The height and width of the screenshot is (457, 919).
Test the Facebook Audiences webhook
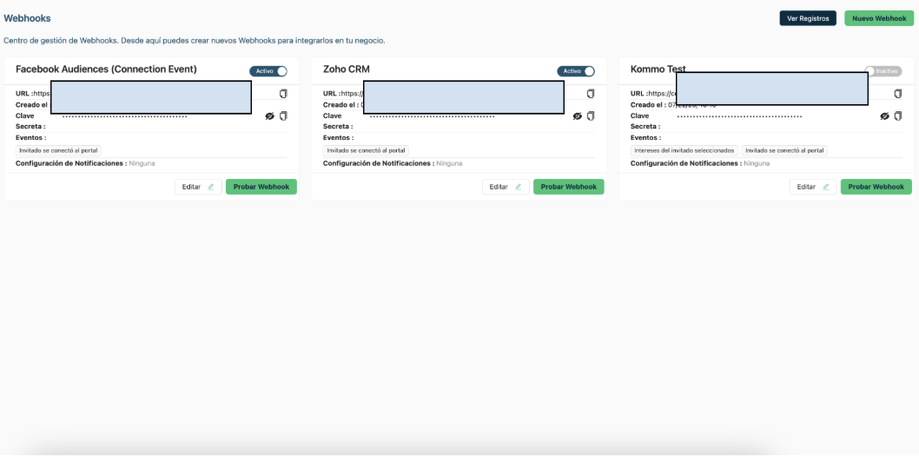click(261, 187)
